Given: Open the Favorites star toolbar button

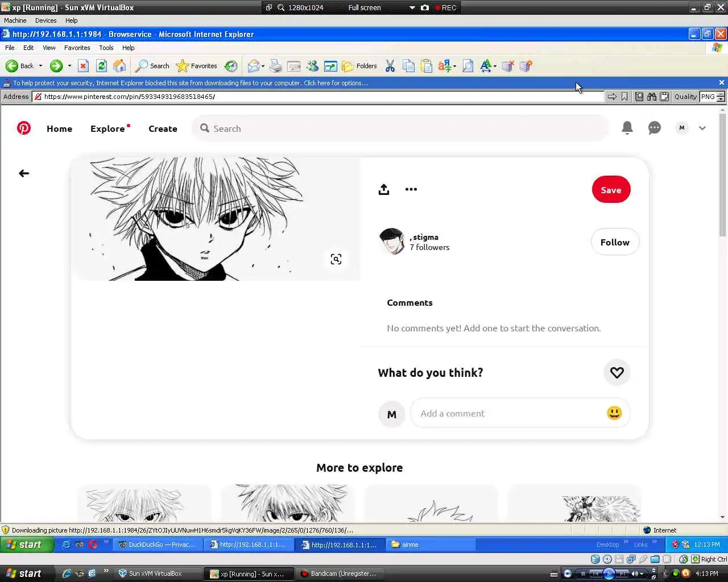Looking at the screenshot, I should tap(197, 66).
